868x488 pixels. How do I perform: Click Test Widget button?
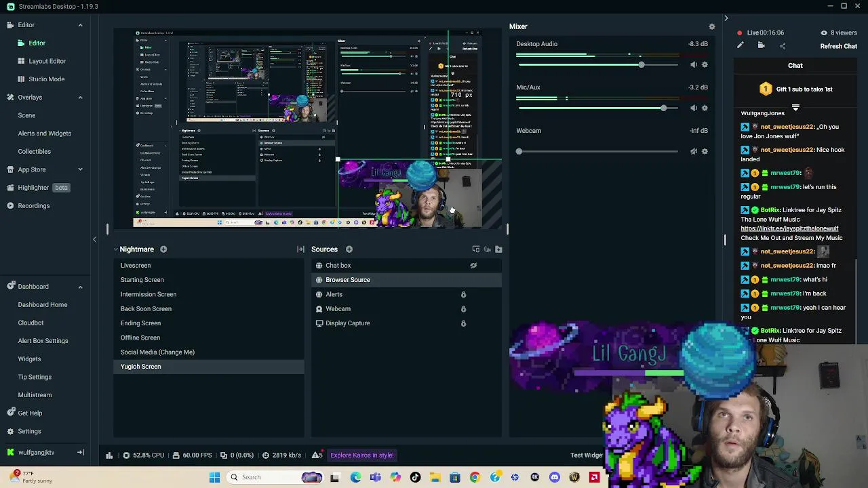(x=587, y=455)
